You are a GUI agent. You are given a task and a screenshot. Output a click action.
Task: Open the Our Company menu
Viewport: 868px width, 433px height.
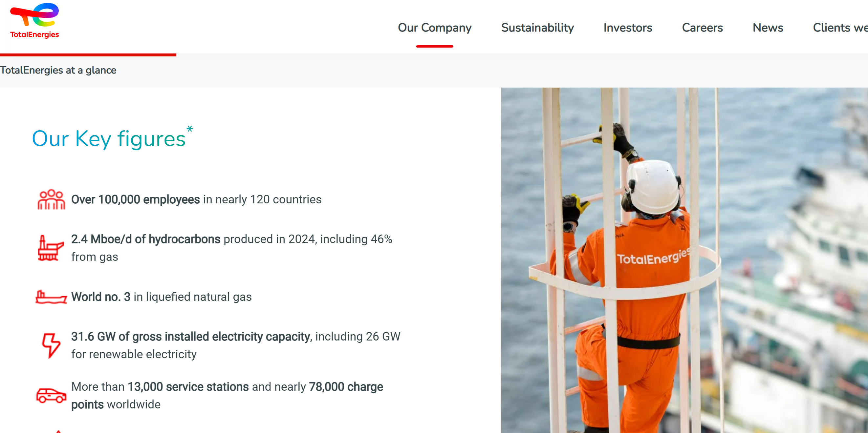(434, 28)
